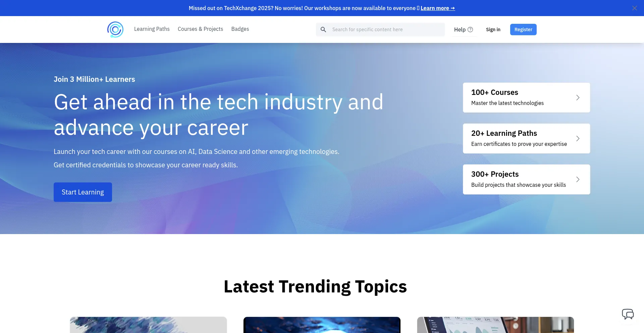
Task: Open the middle trending topic thumbnail
Action: (x=322, y=325)
